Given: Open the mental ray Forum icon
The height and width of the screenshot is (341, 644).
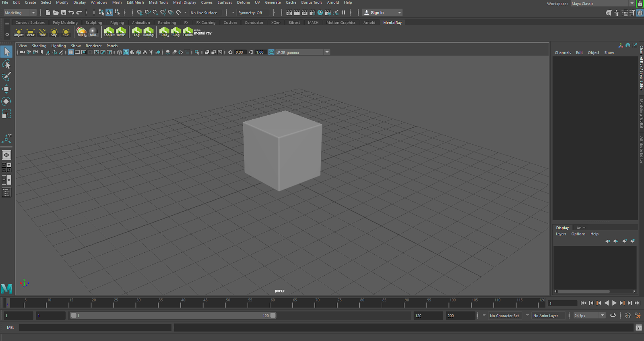Looking at the screenshot, I should [188, 32].
